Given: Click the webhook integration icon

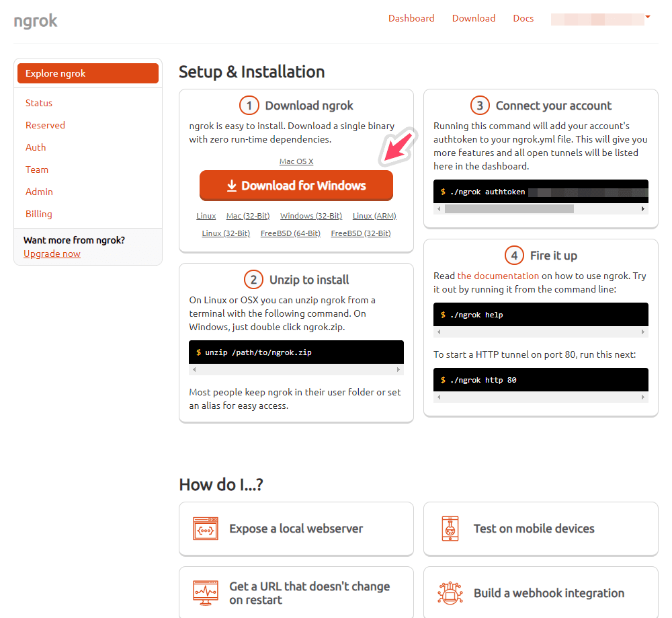Looking at the screenshot, I should tap(450, 592).
